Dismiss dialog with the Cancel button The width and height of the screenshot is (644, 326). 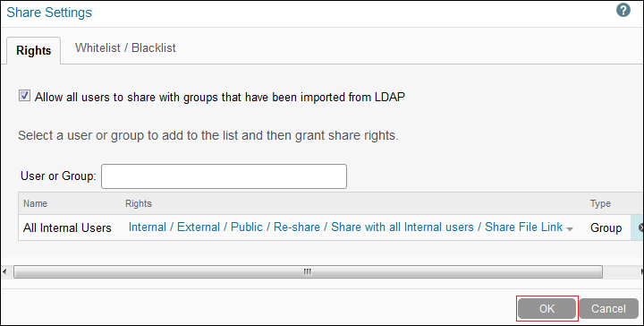pos(609,309)
